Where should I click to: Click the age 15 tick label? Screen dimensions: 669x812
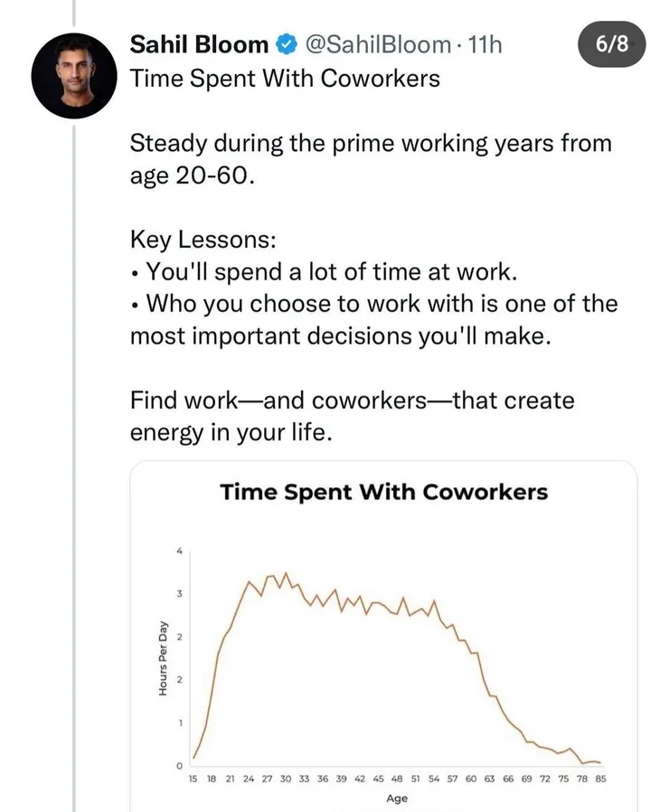pyautogui.click(x=193, y=778)
